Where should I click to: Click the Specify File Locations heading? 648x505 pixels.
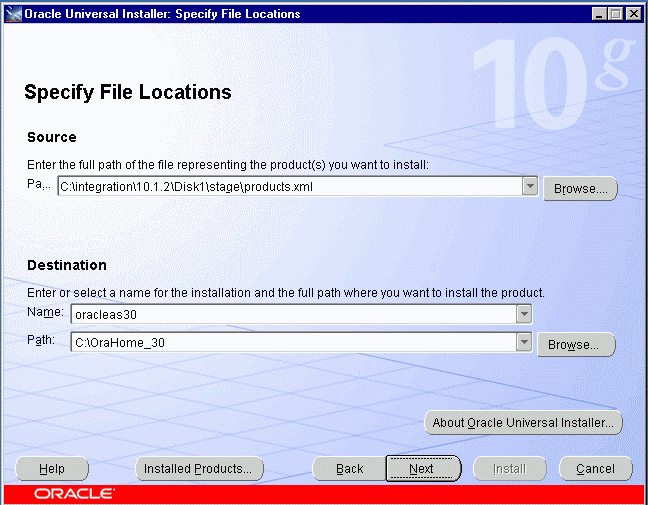[128, 92]
